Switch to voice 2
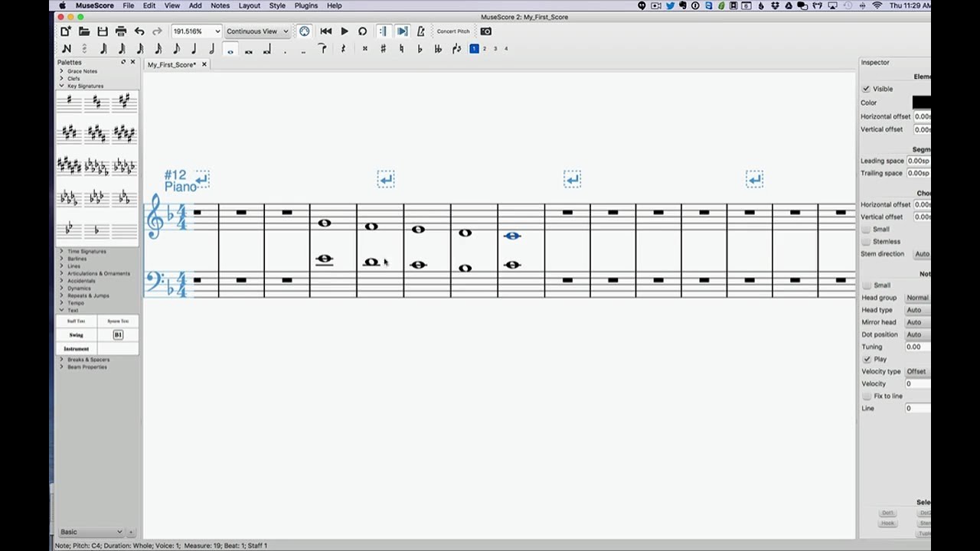The image size is (980, 551). 485,49
